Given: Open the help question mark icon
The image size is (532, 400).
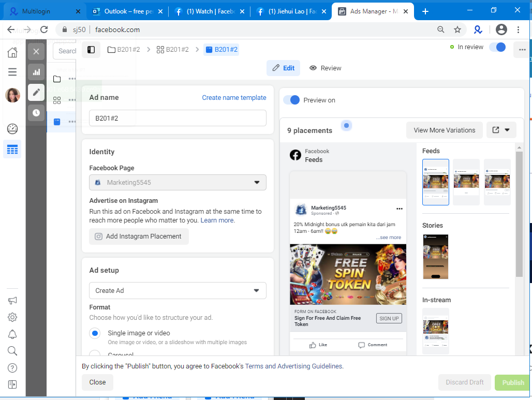Looking at the screenshot, I should (12, 368).
